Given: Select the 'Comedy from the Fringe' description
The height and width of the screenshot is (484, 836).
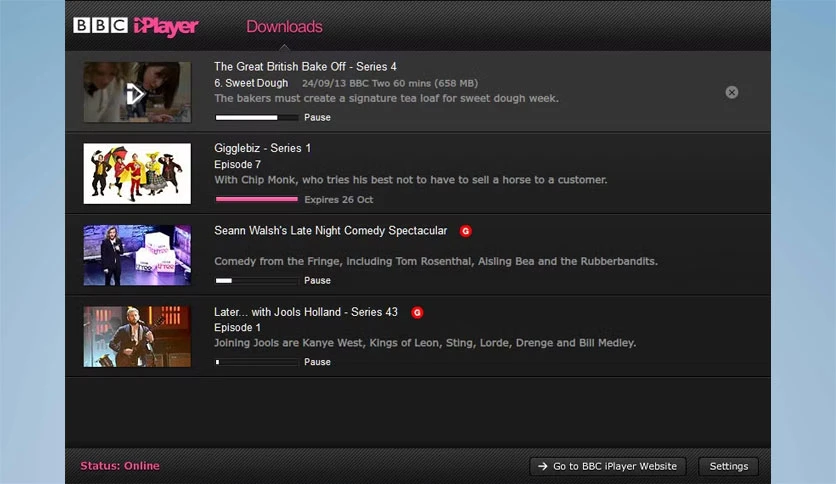Looking at the screenshot, I should tap(436, 261).
